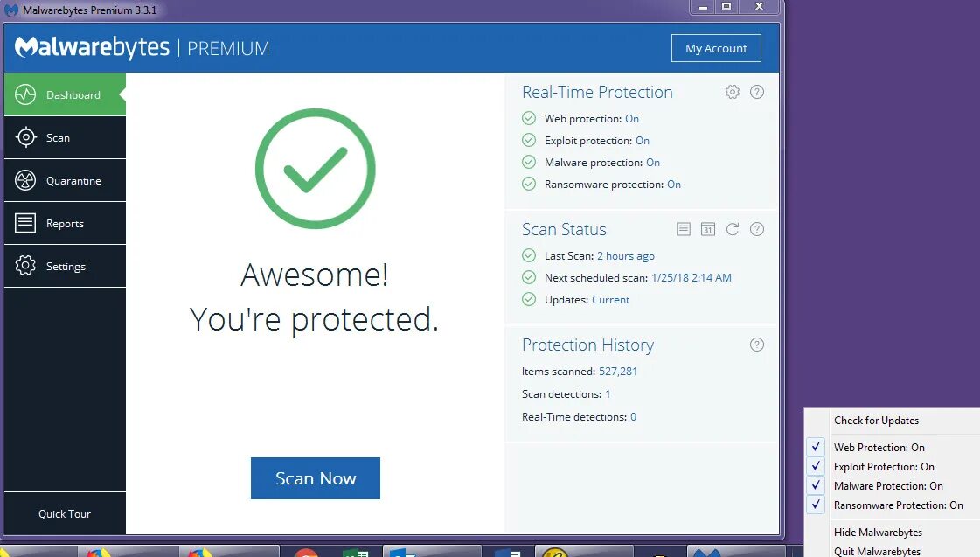
Task: Click the Scan Status heading
Action: click(x=564, y=230)
